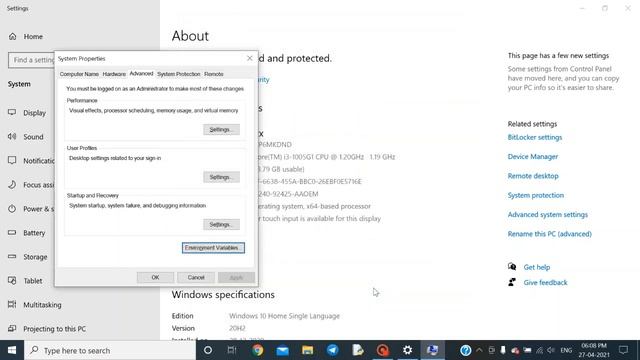Switch to Hardware tab
The width and height of the screenshot is (640, 360).
pos(114,74)
